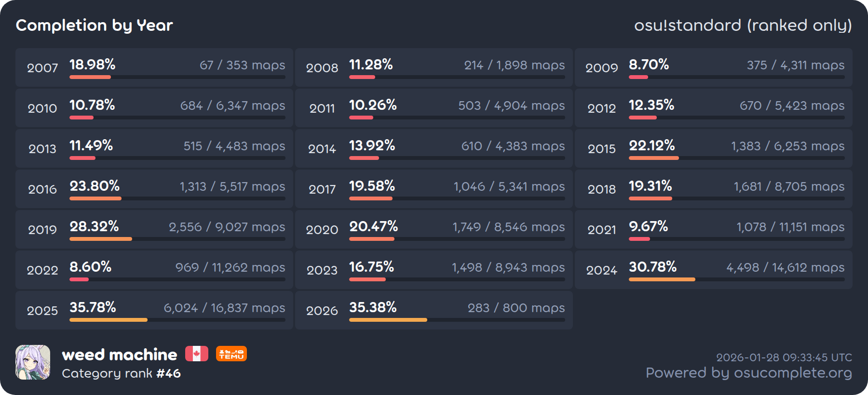Click the 2026-01-28 UTC timestamp
868x395 pixels.
tap(784, 357)
